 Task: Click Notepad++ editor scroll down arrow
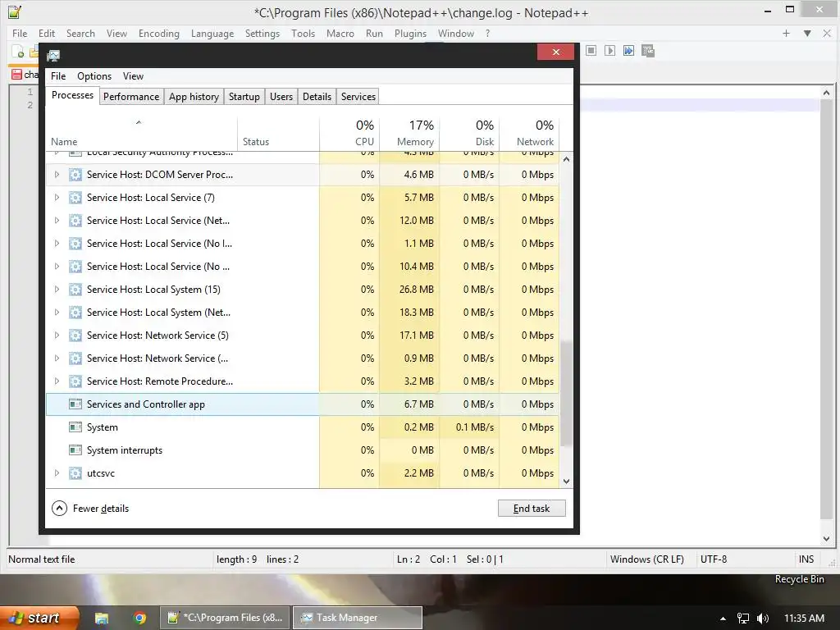(826, 539)
